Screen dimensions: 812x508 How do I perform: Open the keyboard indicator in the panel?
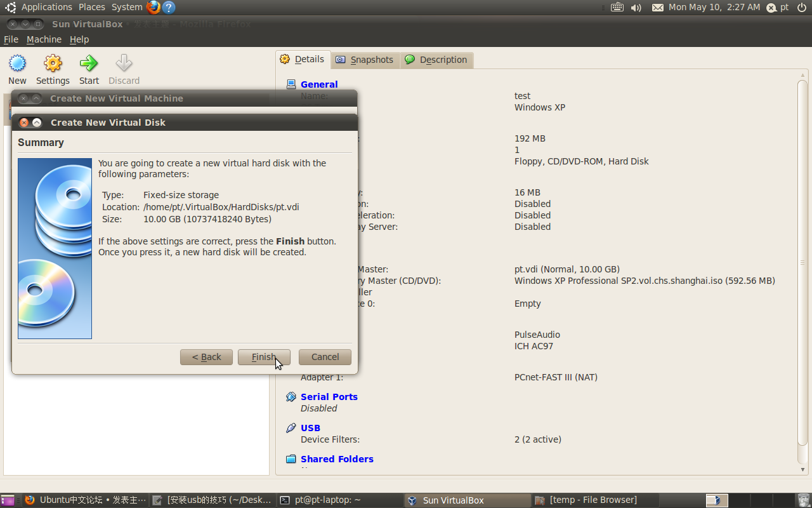(617, 7)
